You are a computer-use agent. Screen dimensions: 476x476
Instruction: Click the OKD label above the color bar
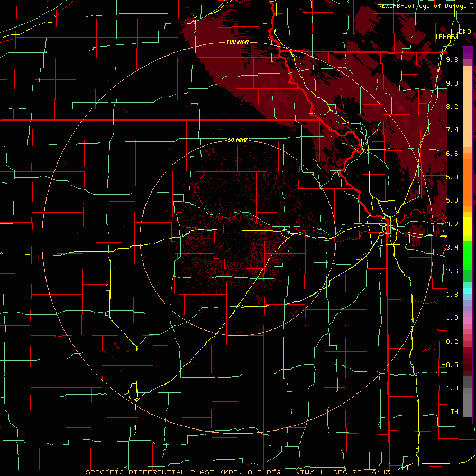click(465, 31)
